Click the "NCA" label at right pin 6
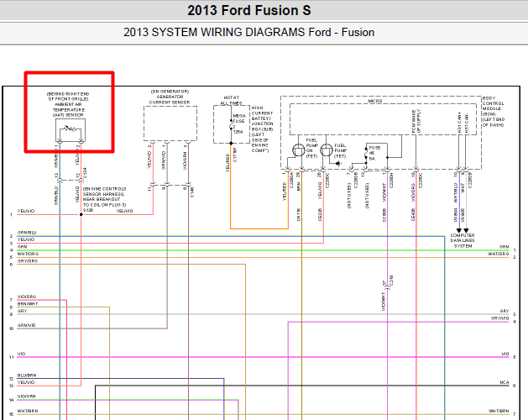 tap(504, 382)
